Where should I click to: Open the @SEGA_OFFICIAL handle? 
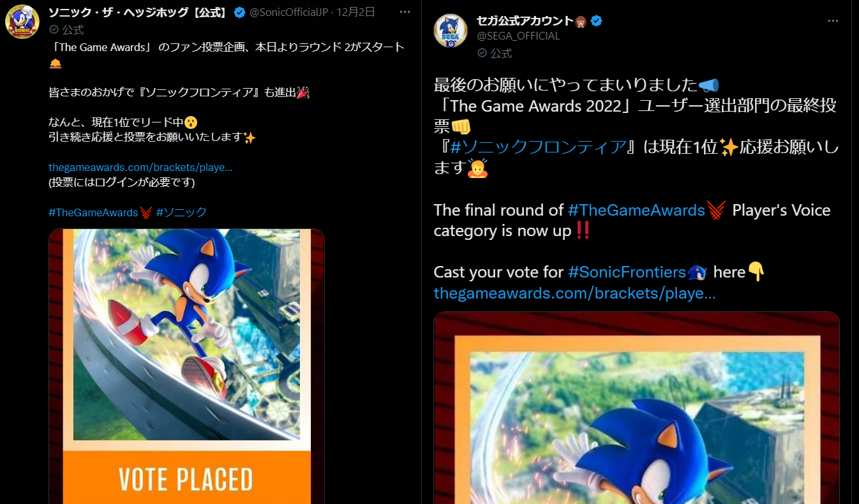click(x=518, y=36)
